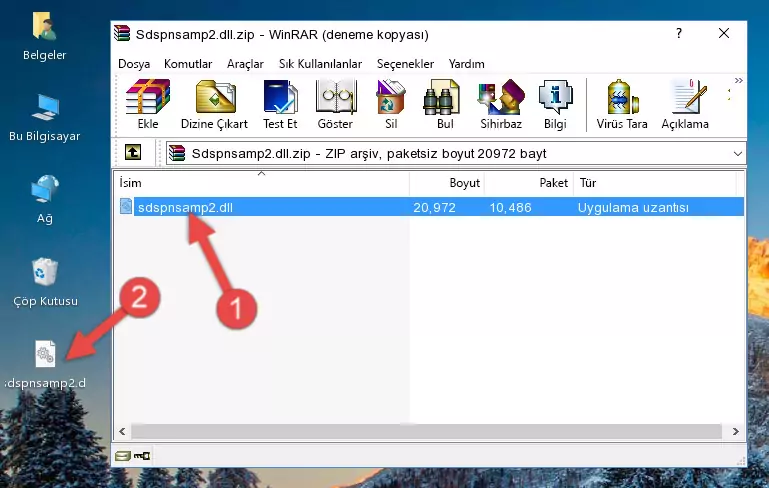Open the Araçlar menu
The height and width of the screenshot is (488, 769).
click(x=245, y=64)
